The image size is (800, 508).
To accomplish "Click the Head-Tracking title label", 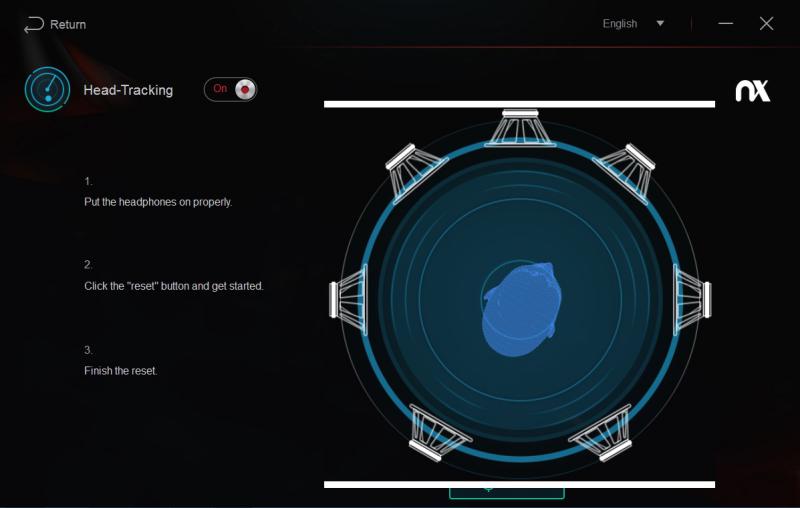I will coord(128,90).
